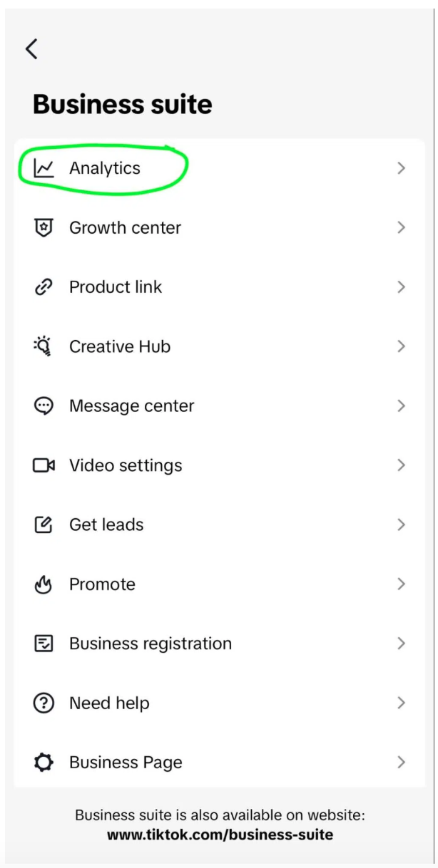Tap the Business Page text

coord(126,763)
